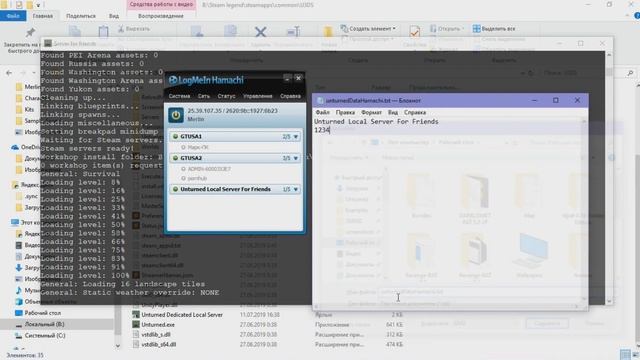This screenshot has width=640, height=360.
Task: Open the Открыть dropdown in ribbon
Action: [447, 29]
